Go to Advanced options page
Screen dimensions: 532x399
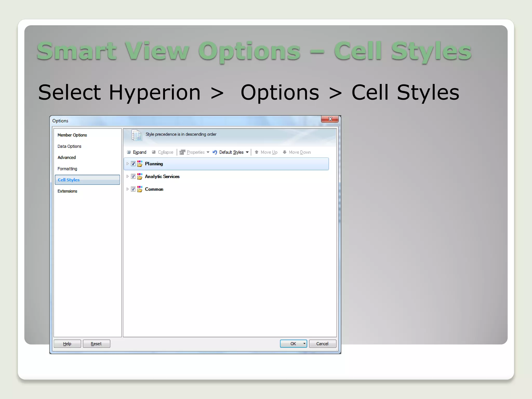[x=67, y=157]
